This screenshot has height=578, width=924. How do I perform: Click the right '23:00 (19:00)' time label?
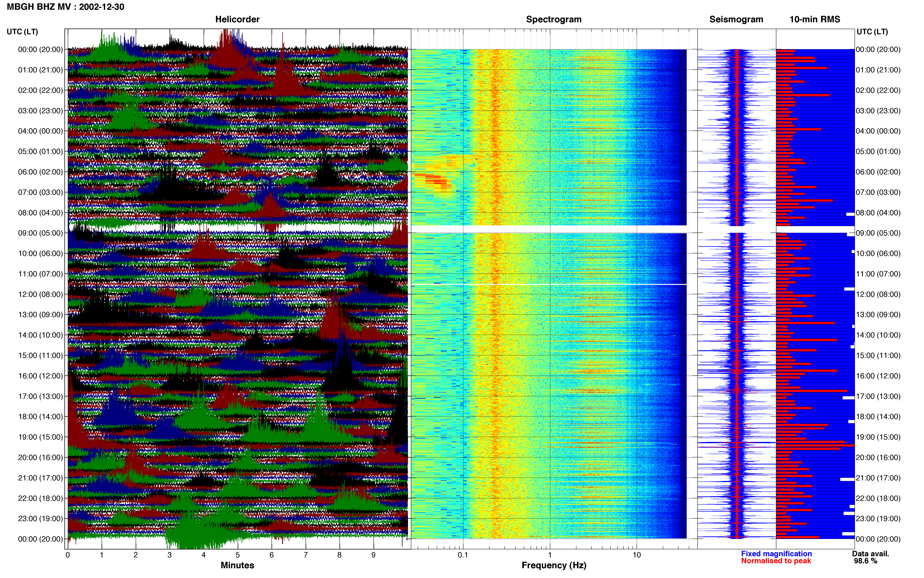(x=878, y=518)
